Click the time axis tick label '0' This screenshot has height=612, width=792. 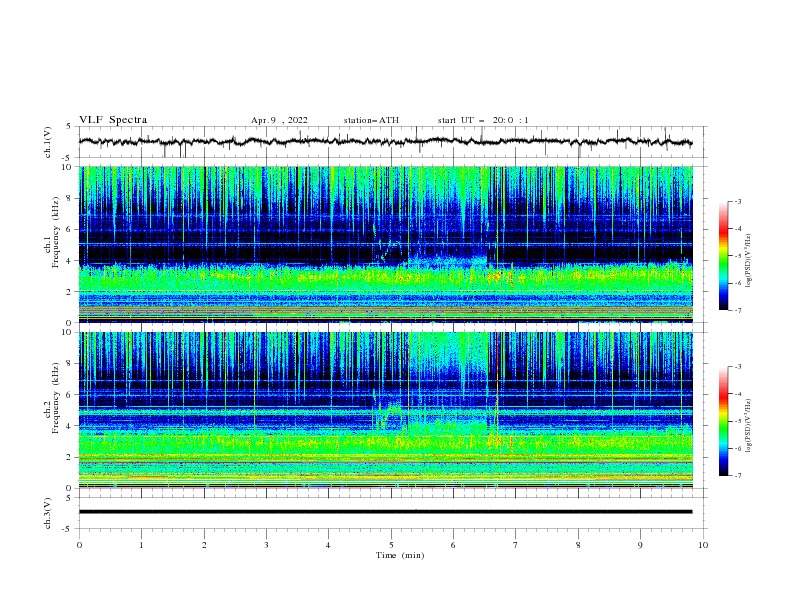click(79, 545)
